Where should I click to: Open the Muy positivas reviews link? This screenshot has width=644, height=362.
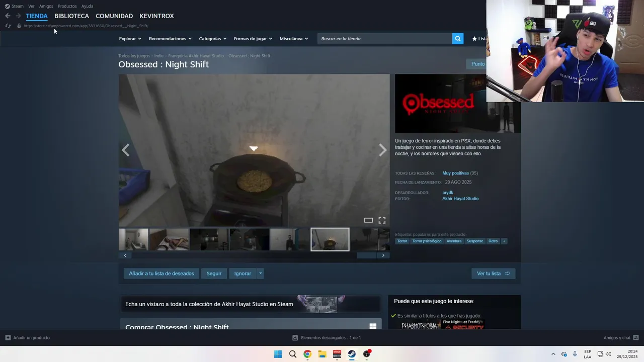(455, 173)
